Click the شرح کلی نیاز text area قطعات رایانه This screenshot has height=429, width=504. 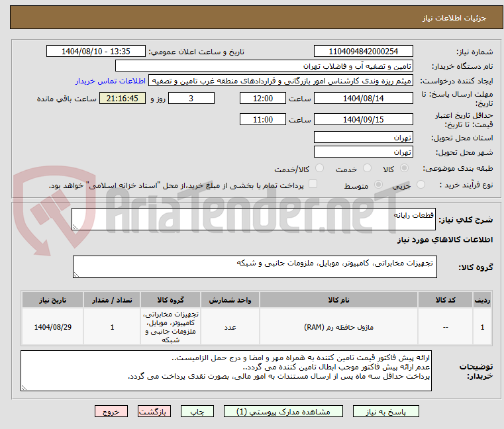[253, 219]
